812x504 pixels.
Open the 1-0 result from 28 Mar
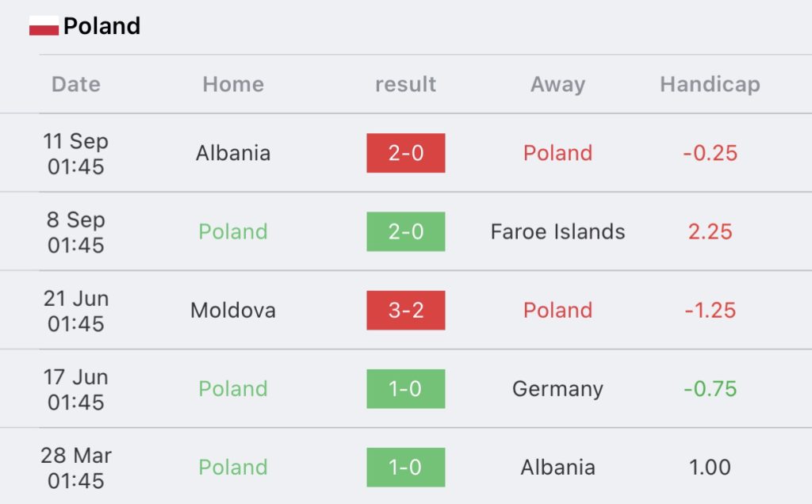point(406,468)
